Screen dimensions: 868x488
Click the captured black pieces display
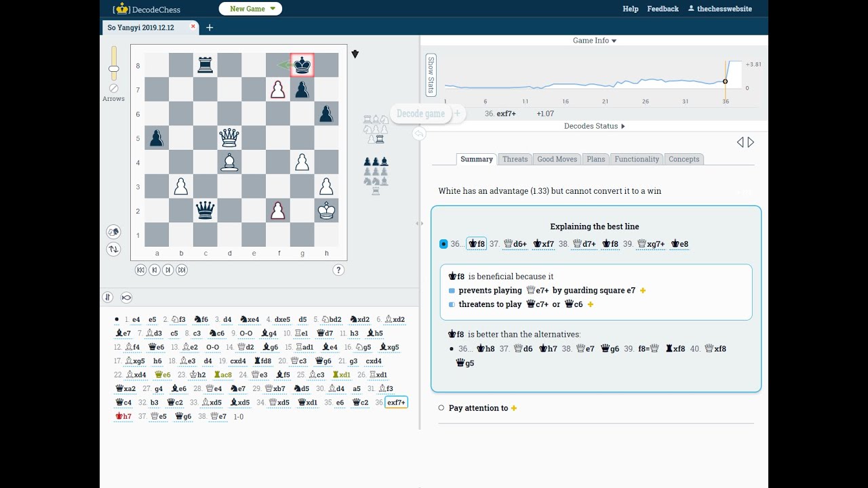376,177
